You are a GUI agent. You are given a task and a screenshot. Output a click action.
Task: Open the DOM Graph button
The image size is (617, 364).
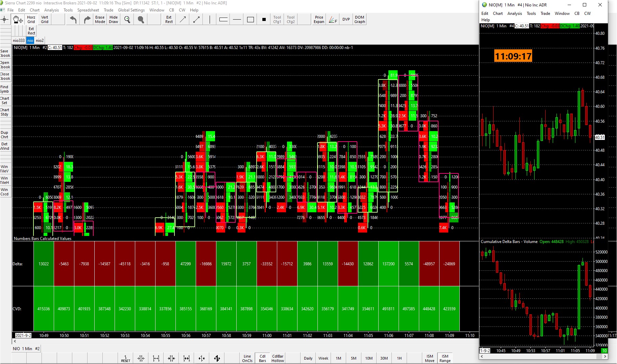(359, 20)
